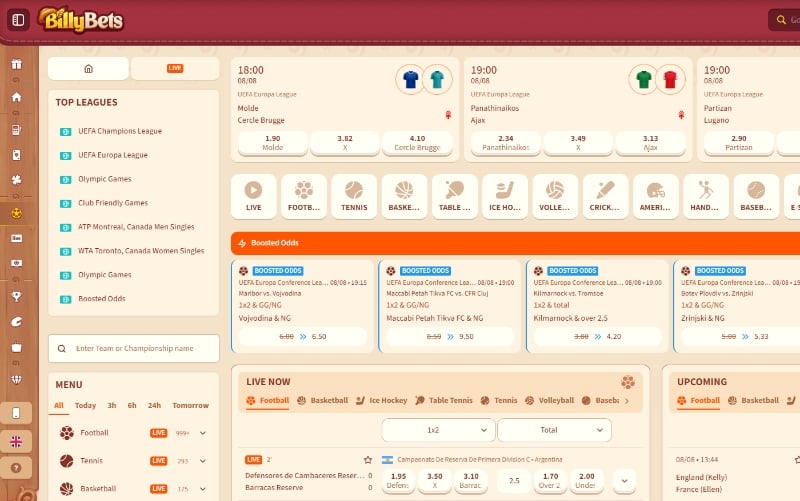The image size is (800, 501).
Task: Select the Baseball sport tile
Action: 756,196
